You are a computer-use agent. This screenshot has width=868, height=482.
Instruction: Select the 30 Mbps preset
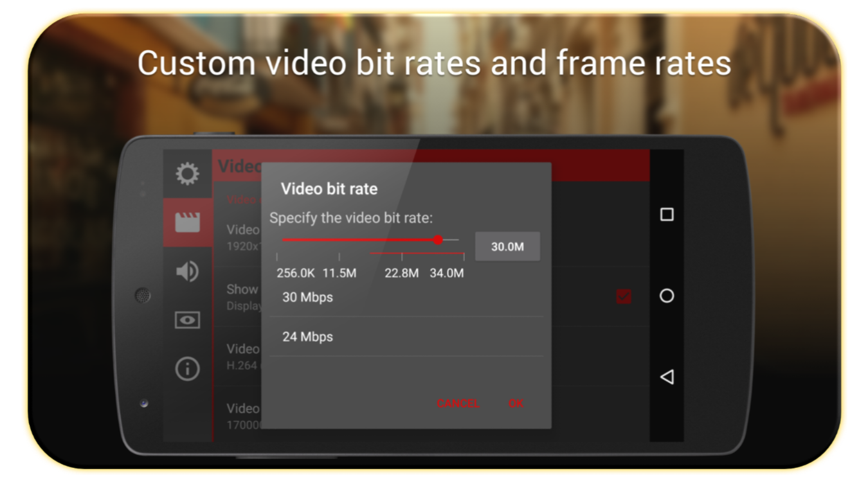coord(406,298)
